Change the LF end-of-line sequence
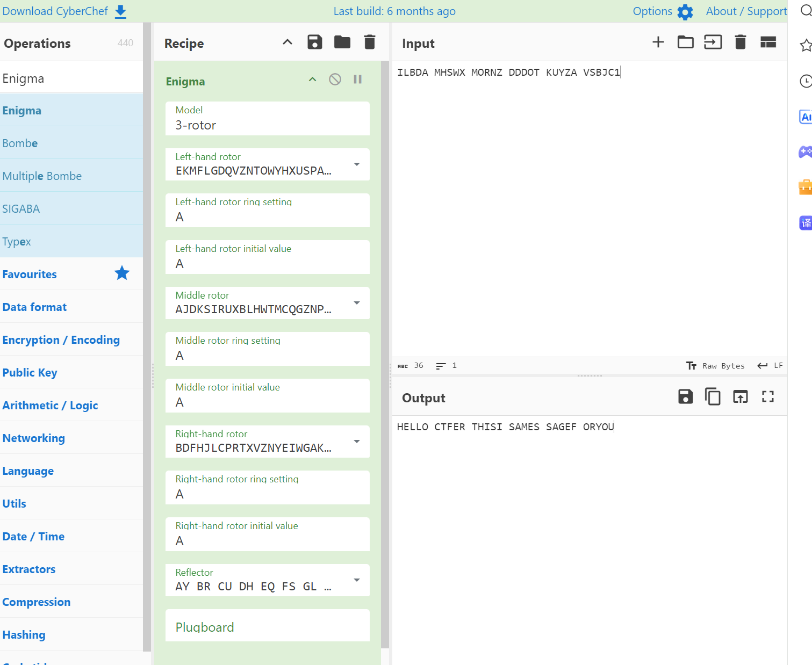This screenshot has height=665, width=812. pos(770,366)
